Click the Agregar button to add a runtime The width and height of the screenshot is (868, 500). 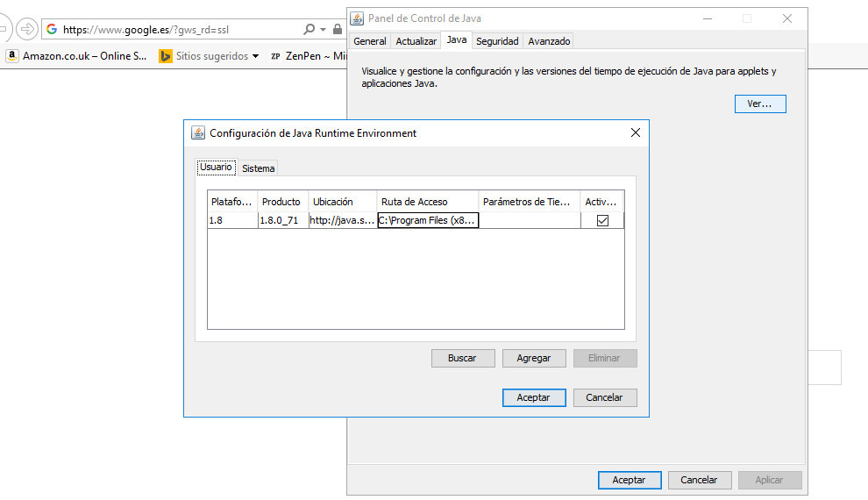click(534, 358)
